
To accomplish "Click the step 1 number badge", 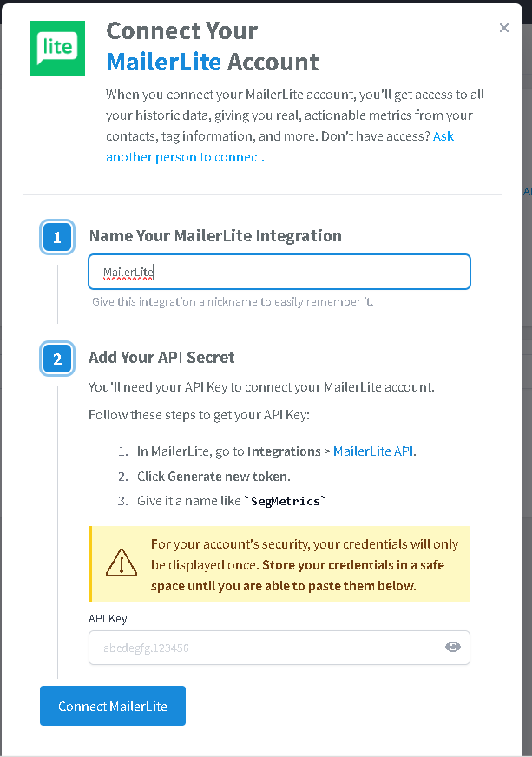I will [57, 237].
